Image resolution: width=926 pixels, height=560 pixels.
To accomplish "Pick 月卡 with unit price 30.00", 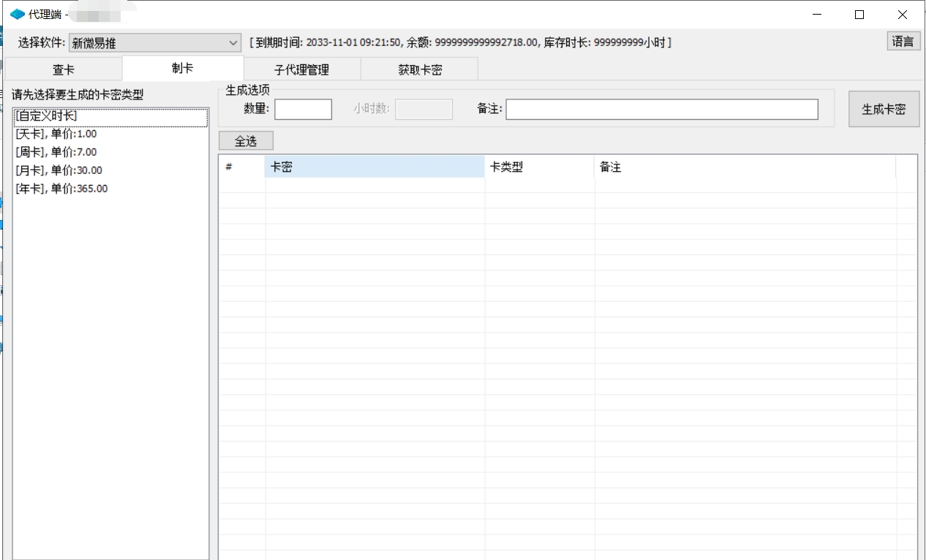I will 59,170.
